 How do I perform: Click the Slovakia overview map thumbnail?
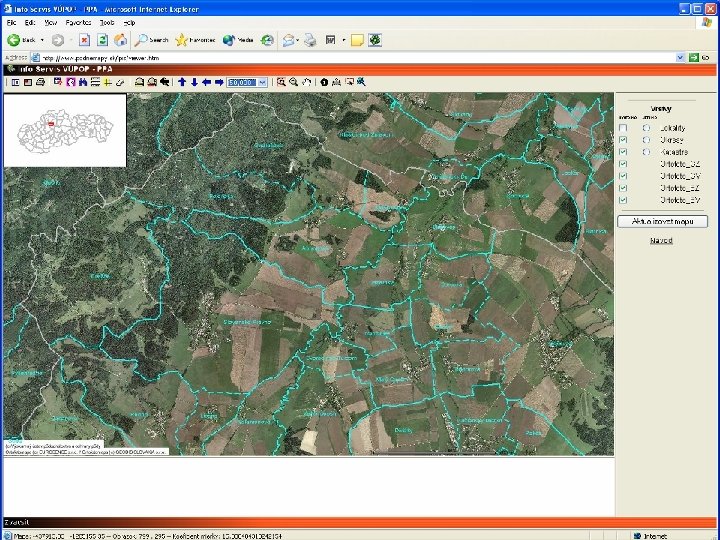[65, 130]
